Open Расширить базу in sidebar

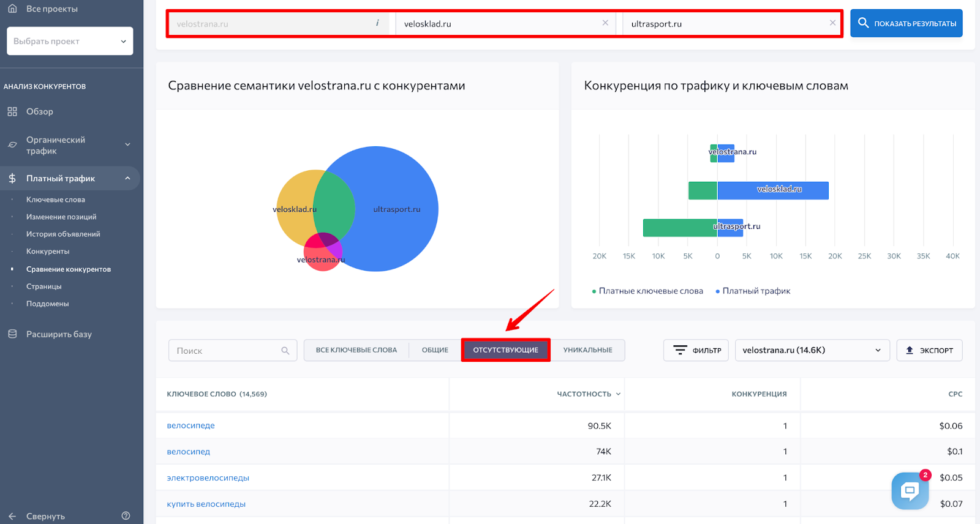(59, 334)
